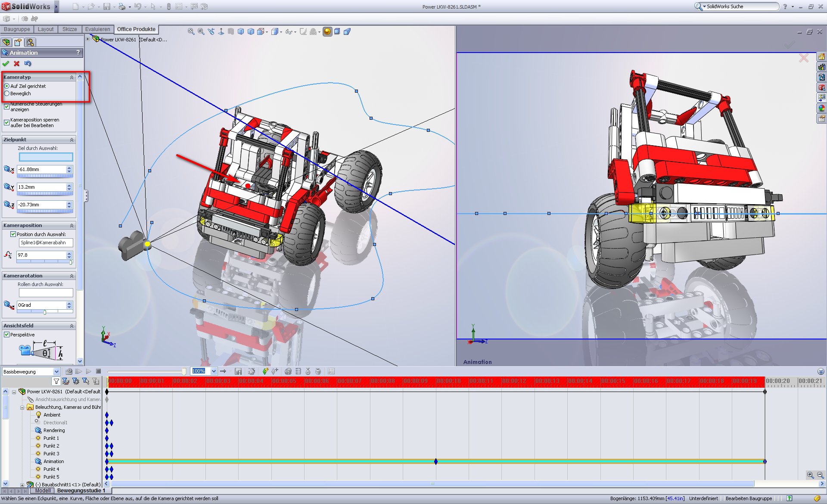This screenshot has height=504, width=827.
Task: Click the Spline1@Kamerabahn position field
Action: coord(46,243)
